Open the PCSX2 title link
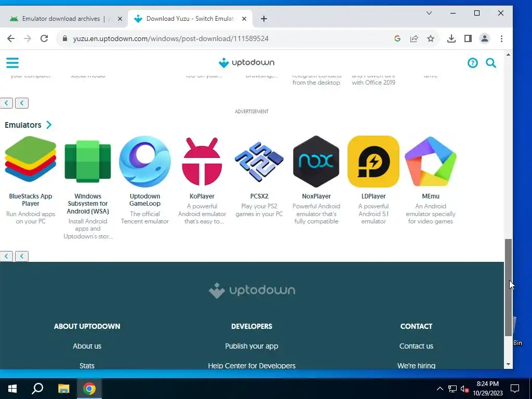 tap(259, 196)
